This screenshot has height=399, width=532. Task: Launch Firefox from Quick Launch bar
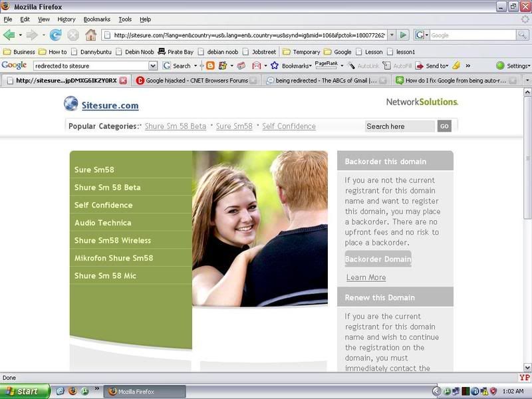(72, 391)
